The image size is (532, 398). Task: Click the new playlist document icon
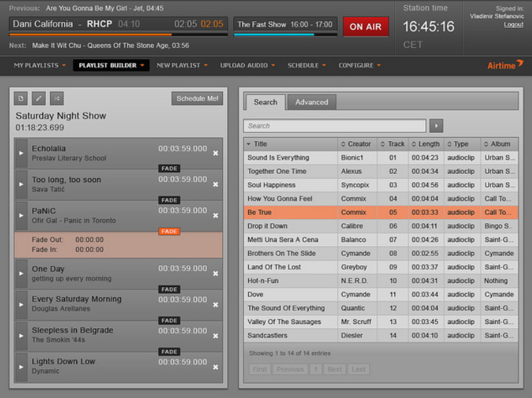(21, 99)
